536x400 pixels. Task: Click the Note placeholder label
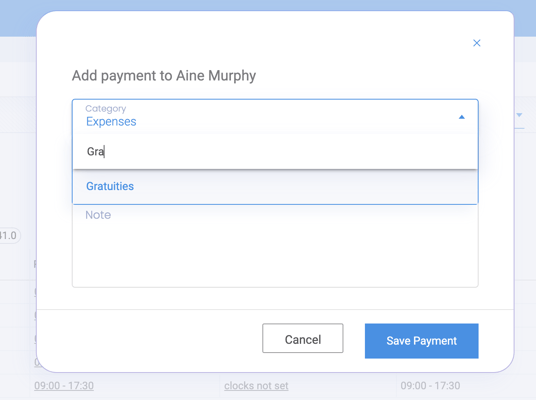98,215
